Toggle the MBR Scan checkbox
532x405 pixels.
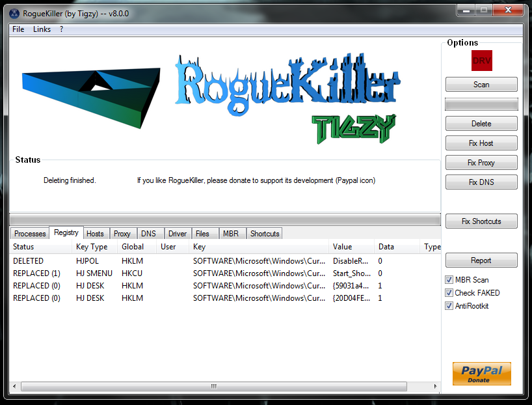pos(449,279)
